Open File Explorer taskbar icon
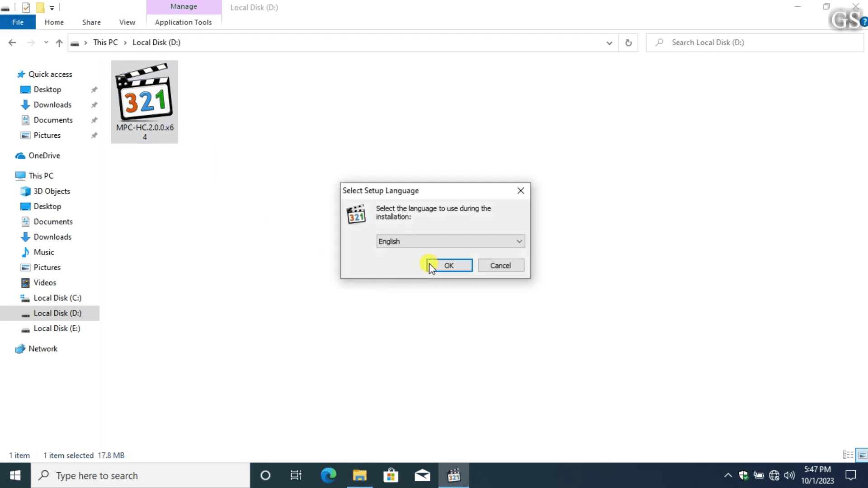Image resolution: width=868 pixels, height=488 pixels. coord(360,475)
